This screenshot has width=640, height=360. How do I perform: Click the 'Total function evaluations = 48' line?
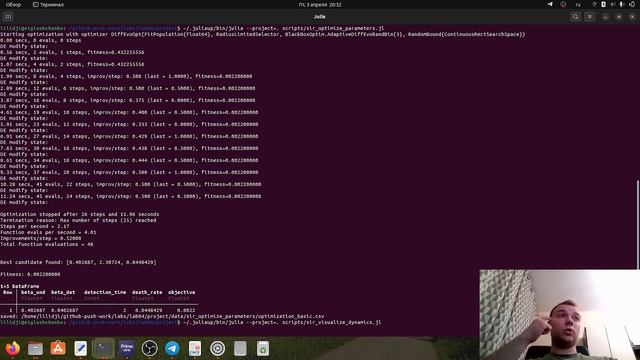coord(47,244)
